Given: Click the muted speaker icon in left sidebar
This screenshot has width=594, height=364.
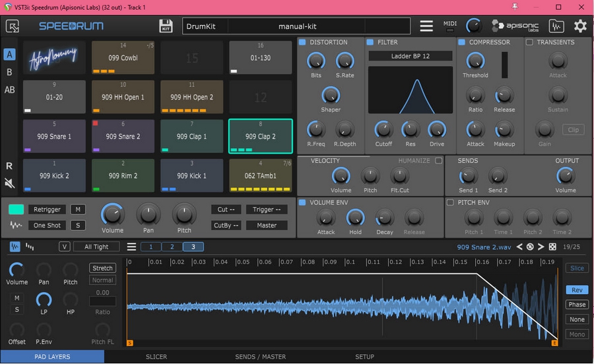Looking at the screenshot, I should click(9, 183).
